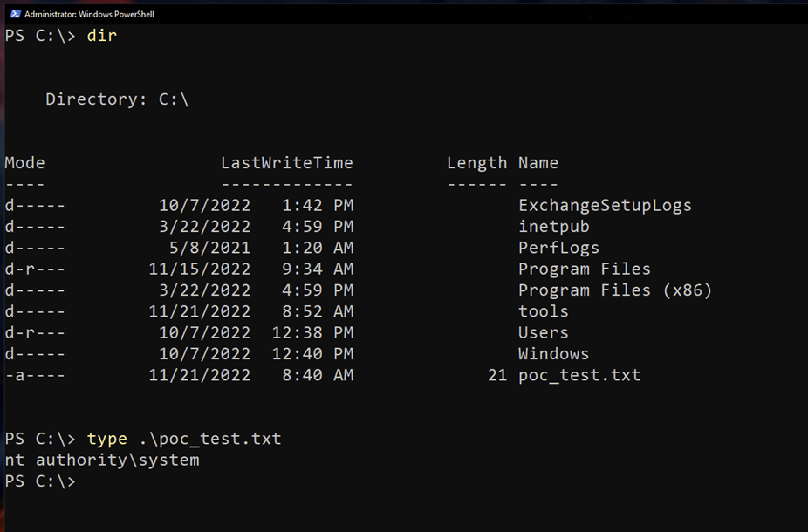Select the dir command on first line
The width and height of the screenshot is (808, 532).
[x=101, y=36]
